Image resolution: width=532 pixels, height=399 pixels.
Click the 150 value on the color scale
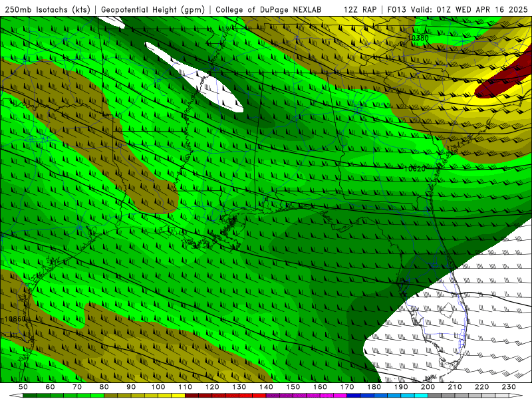[x=293, y=387]
